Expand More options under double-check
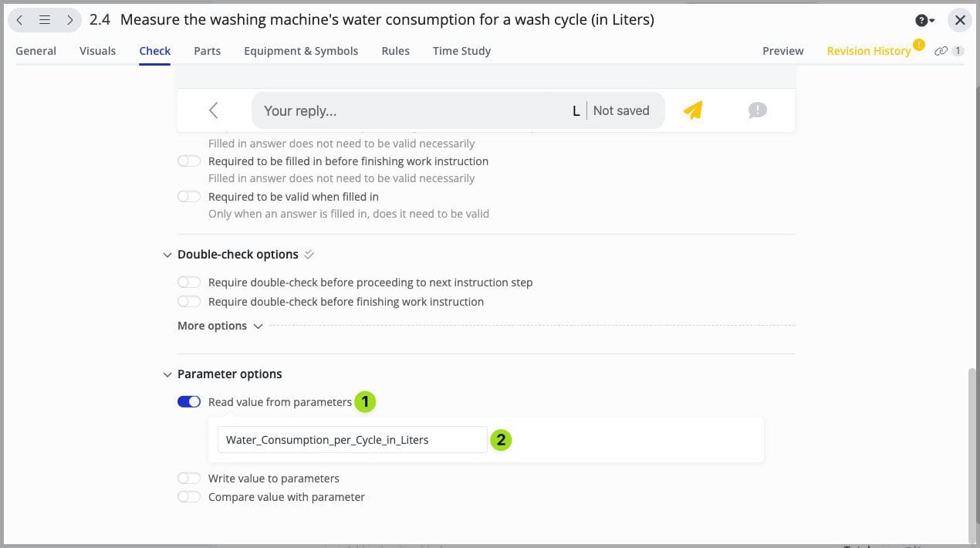The width and height of the screenshot is (980, 548). coord(220,326)
